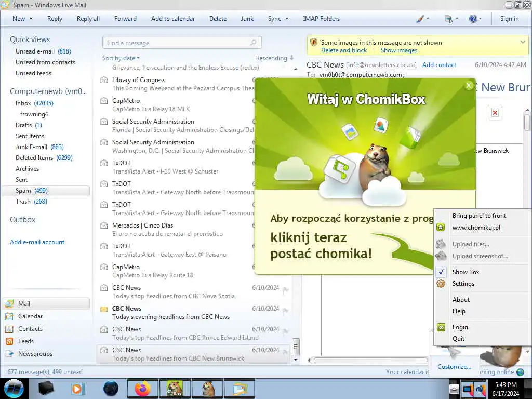Click the taskbar clock
Image resolution: width=532 pixels, height=399 pixels.
506,389
